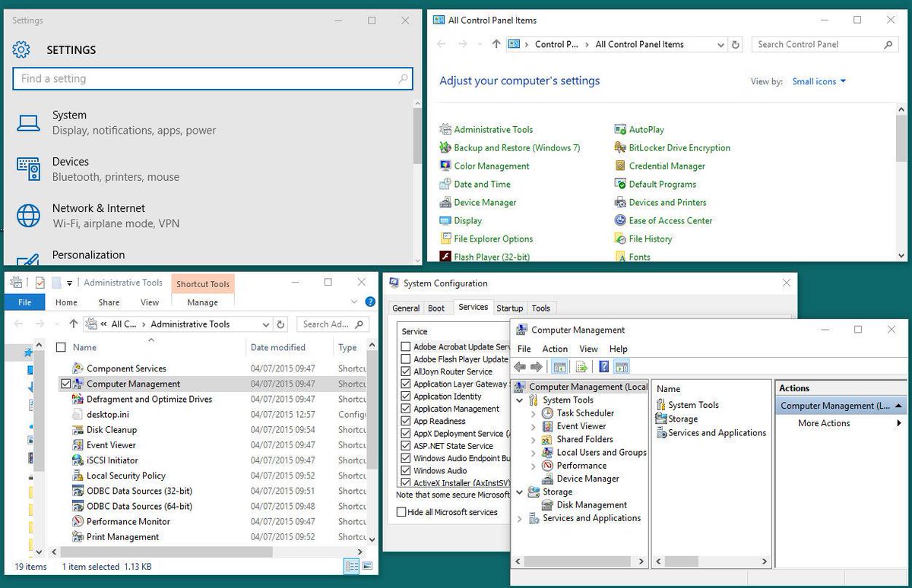
Task: Select Disk Cleanup icon in file list
Action: (x=78, y=430)
